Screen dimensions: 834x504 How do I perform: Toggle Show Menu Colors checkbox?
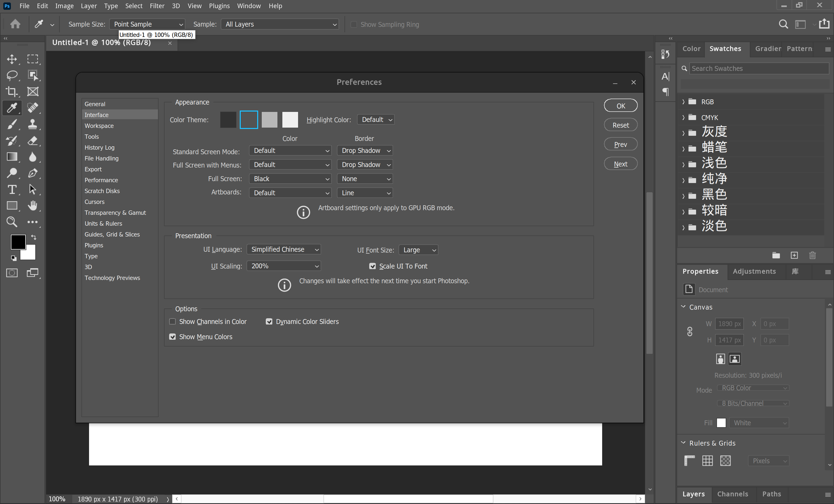[172, 337]
